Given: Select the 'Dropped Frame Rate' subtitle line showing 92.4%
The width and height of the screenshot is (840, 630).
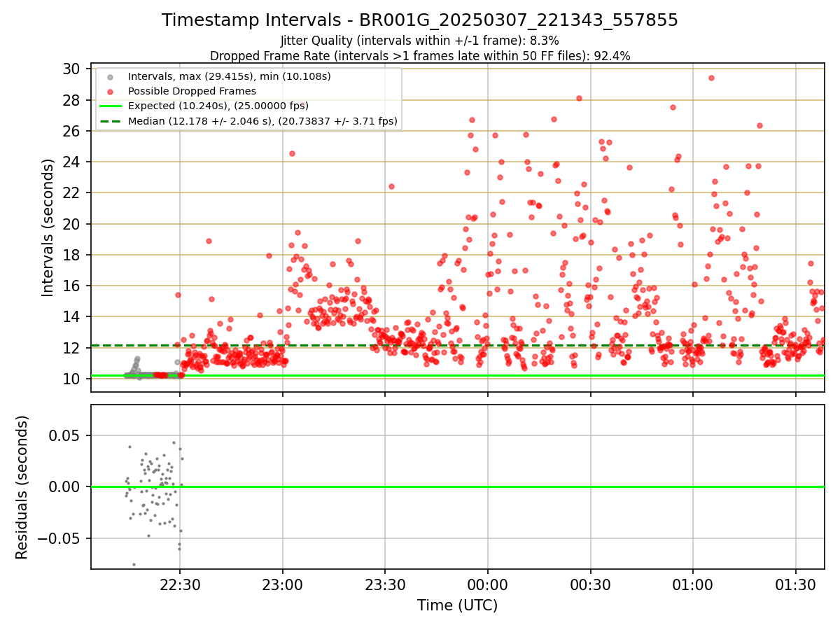Looking at the screenshot, I should click(420, 56).
